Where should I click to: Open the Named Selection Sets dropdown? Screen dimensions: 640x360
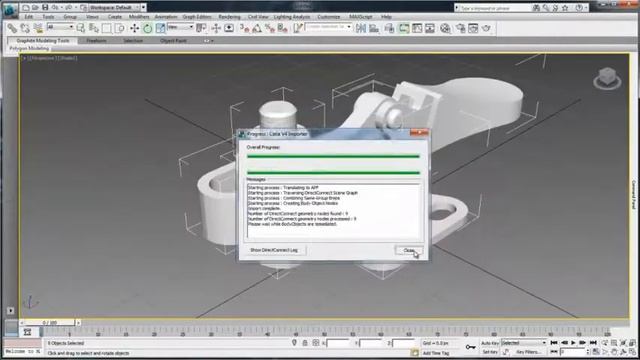tap(329, 27)
